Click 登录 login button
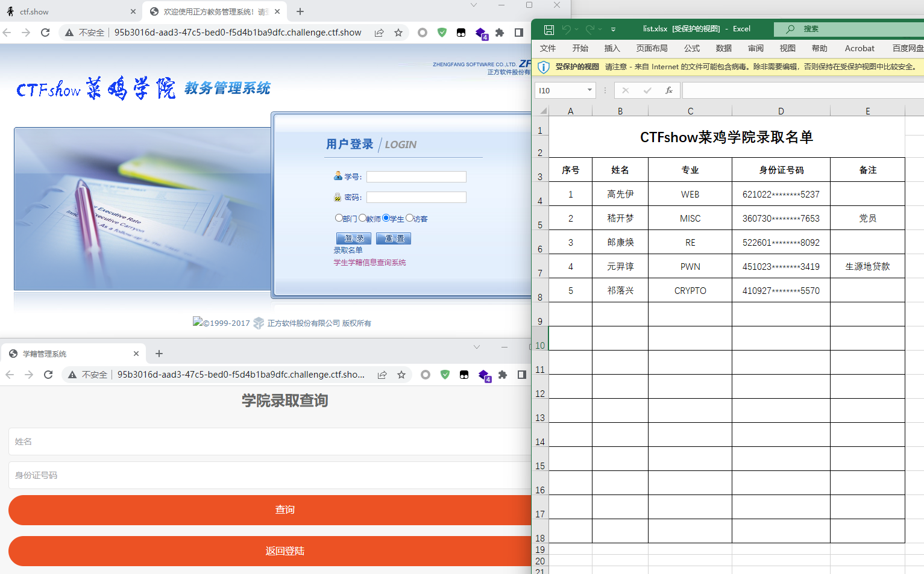This screenshot has width=924, height=574. [x=354, y=239]
